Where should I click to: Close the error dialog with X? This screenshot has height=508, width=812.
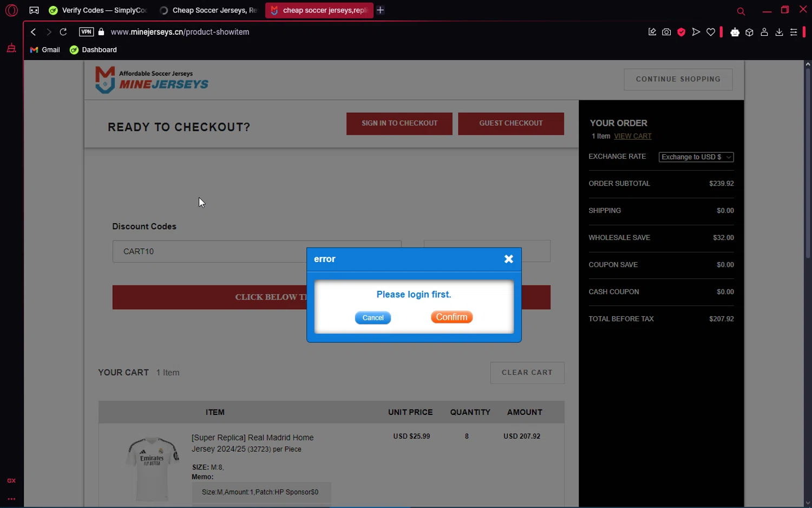point(508,259)
